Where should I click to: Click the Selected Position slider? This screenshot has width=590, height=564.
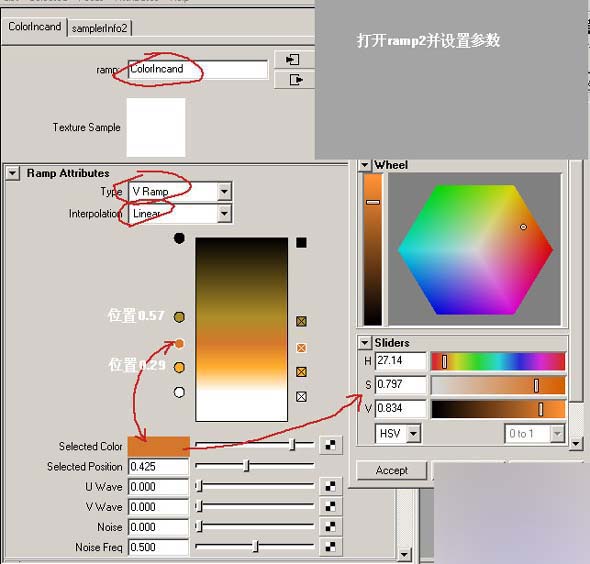[x=255, y=466]
